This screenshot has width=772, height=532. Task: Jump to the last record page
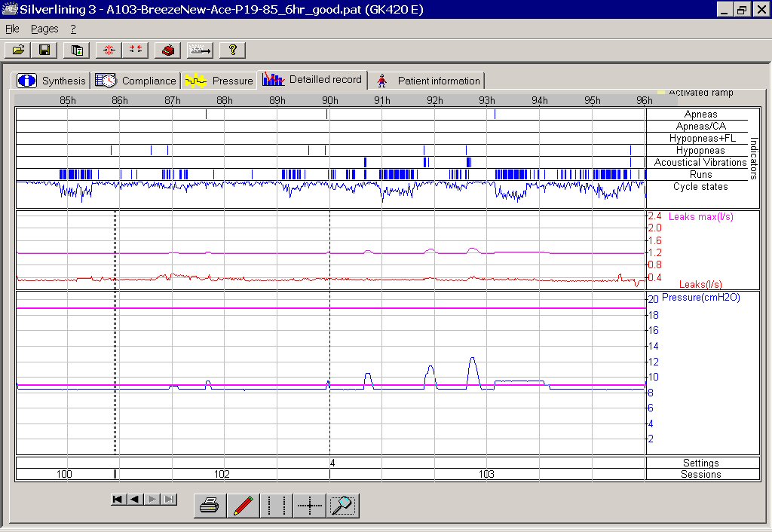(169, 500)
